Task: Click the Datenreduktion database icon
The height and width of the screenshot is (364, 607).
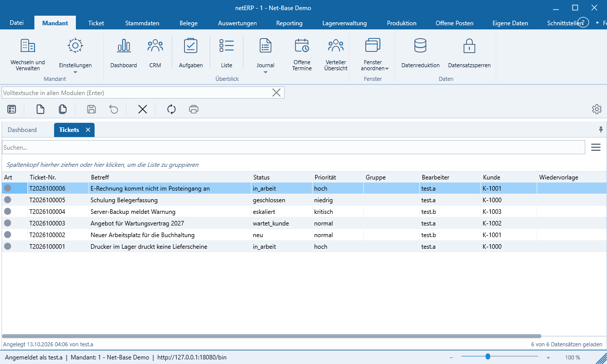Action: point(420,46)
